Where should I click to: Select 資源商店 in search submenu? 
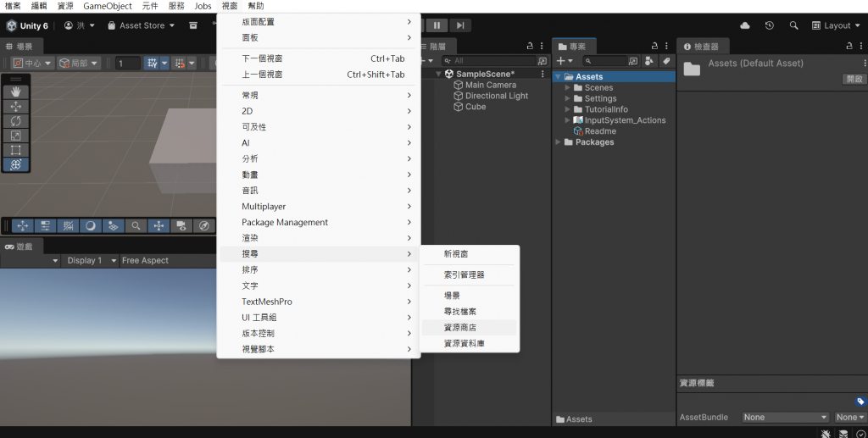[x=470, y=327]
